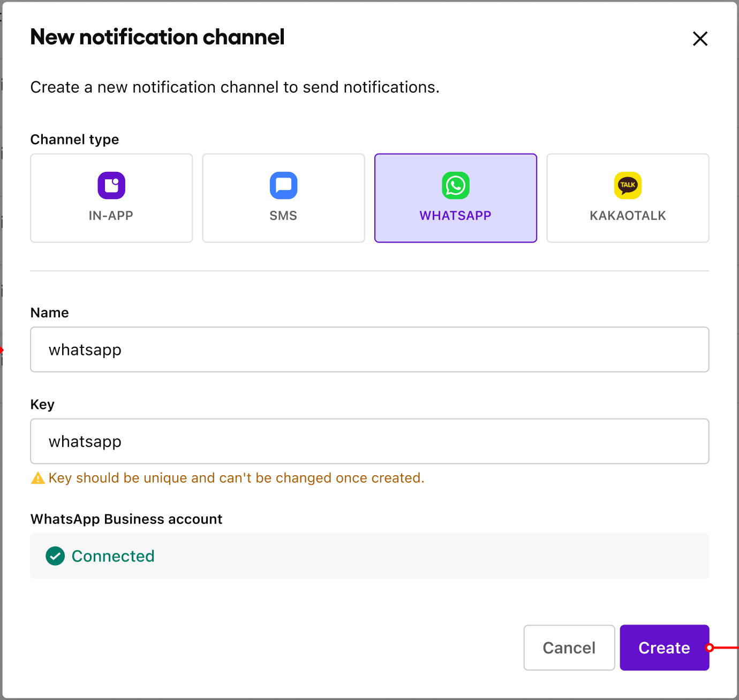
Task: Click the warning triangle beside the Key notice
Action: pyautogui.click(x=37, y=478)
